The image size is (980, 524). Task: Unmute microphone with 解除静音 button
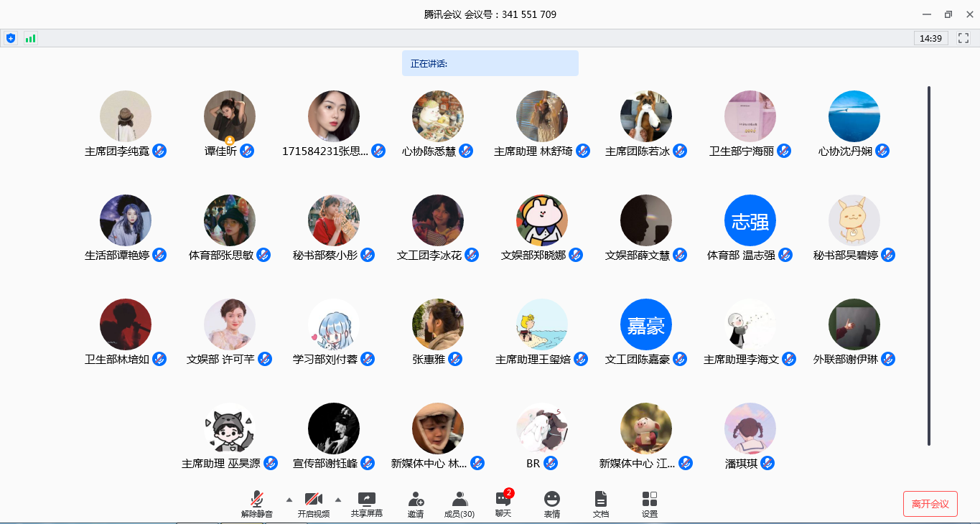(x=257, y=504)
